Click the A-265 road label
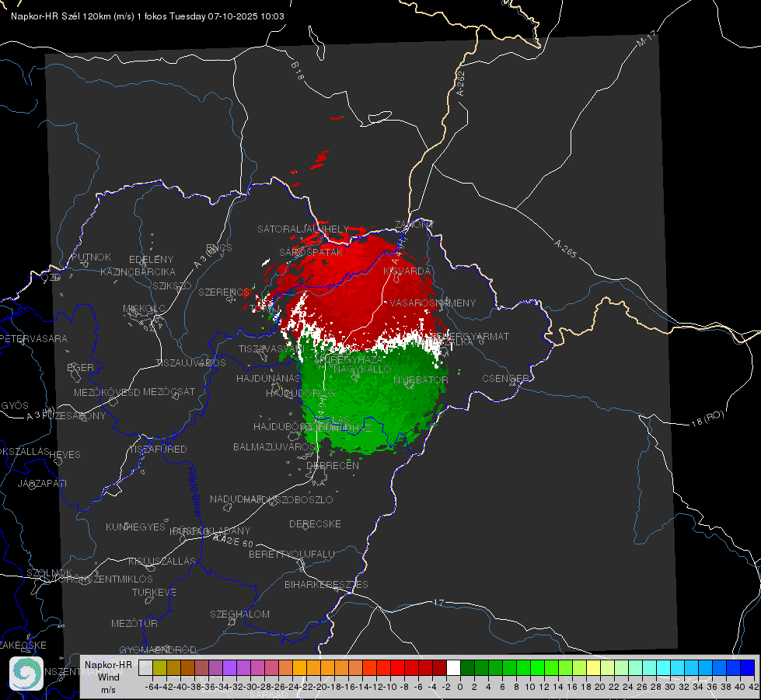Image resolution: width=761 pixels, height=700 pixels. pyautogui.click(x=565, y=248)
